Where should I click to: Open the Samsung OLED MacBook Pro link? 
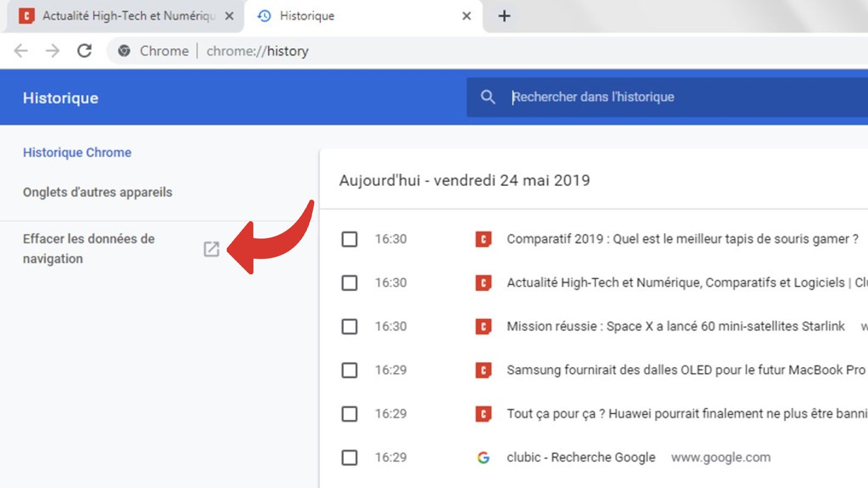tap(686, 370)
